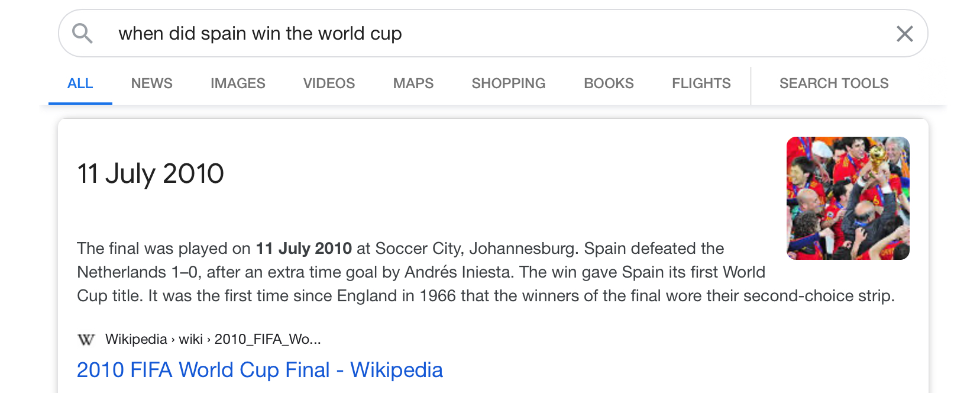The image size is (980, 393).
Task: Switch to the ALL results tab
Action: (x=80, y=83)
